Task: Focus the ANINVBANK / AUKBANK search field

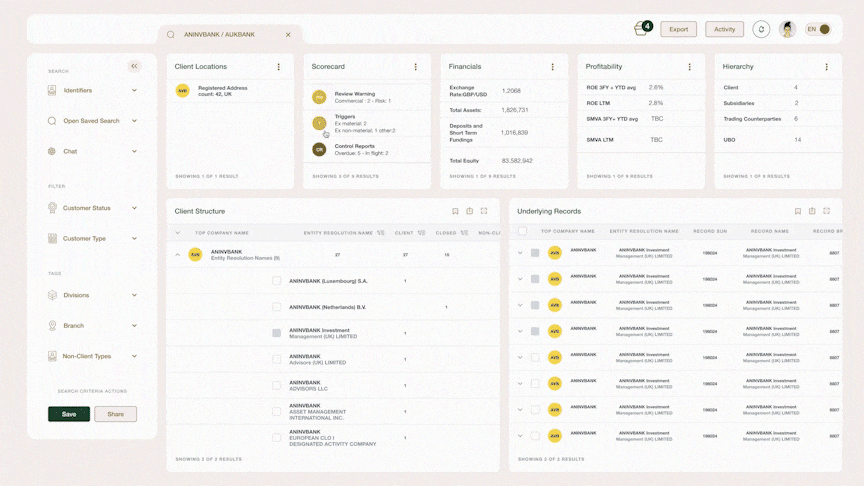Action: click(x=230, y=34)
